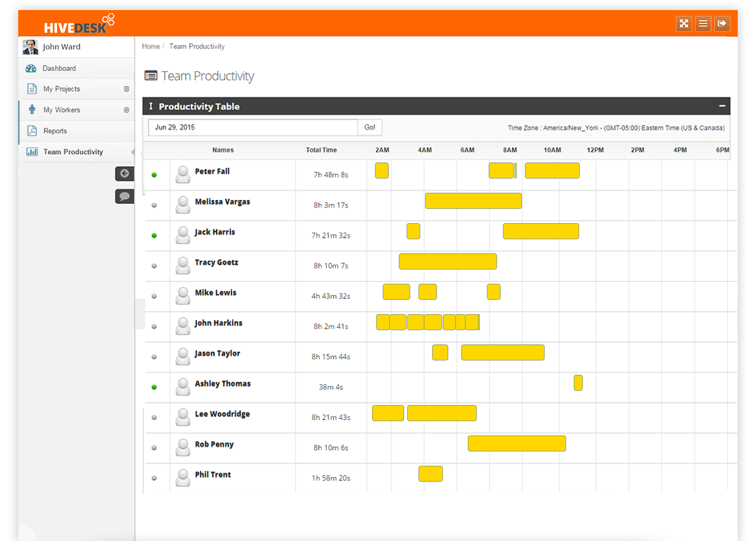Click the Home breadcrumb link
The height and width of the screenshot is (541, 756).
pos(151,46)
